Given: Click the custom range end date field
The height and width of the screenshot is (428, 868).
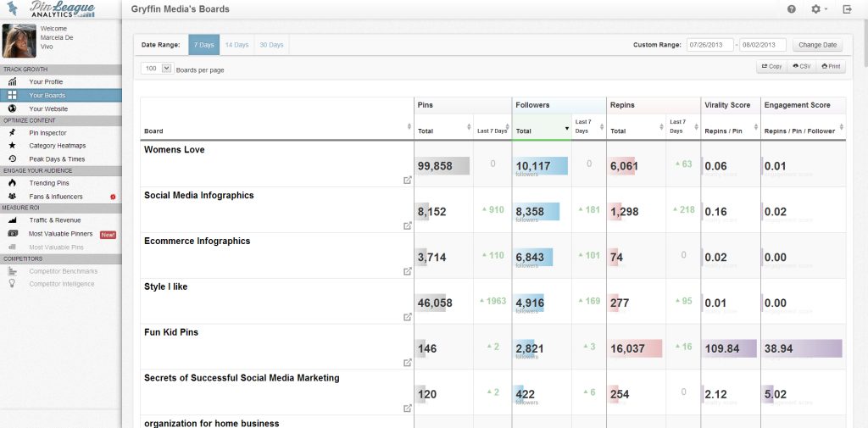Looking at the screenshot, I should coord(763,45).
